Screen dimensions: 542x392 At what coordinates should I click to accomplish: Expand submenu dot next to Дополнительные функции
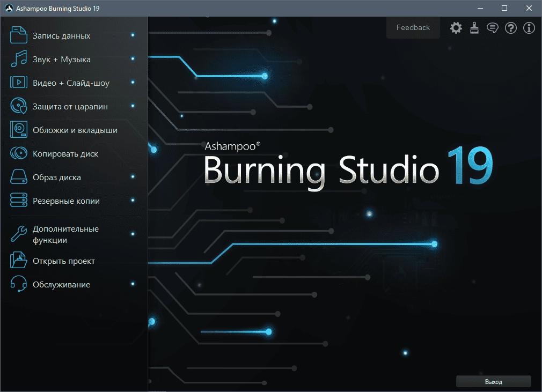point(133,234)
